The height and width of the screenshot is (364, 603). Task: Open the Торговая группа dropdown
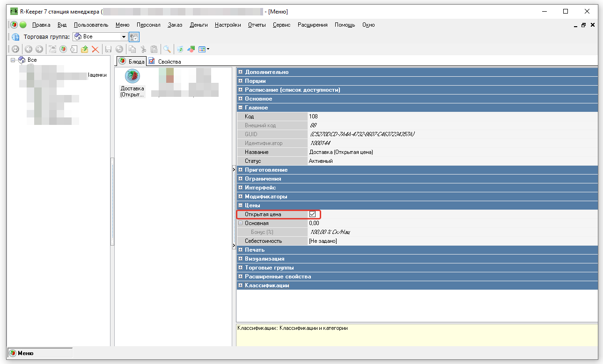[x=124, y=37]
